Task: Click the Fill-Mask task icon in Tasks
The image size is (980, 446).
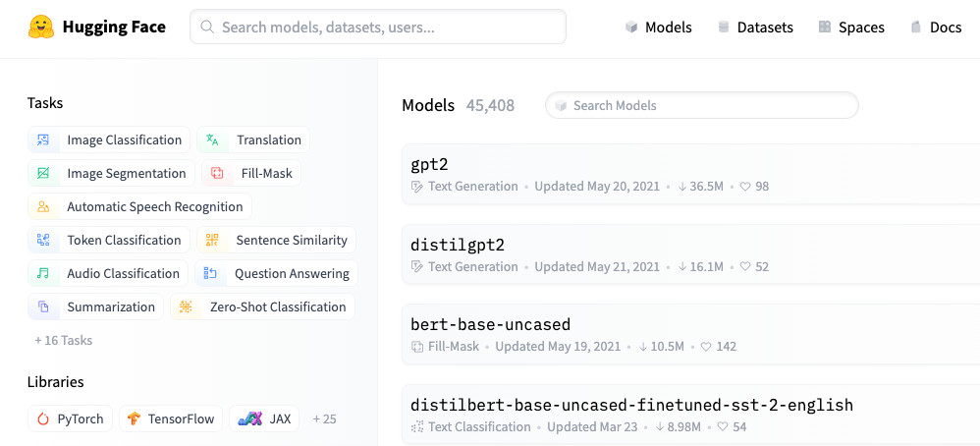Action: (x=217, y=173)
